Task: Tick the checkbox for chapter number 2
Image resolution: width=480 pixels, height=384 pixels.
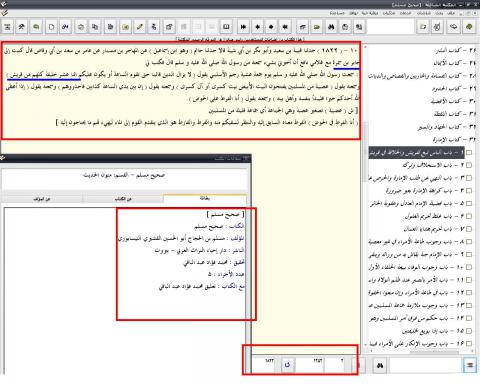Action: 469,165
